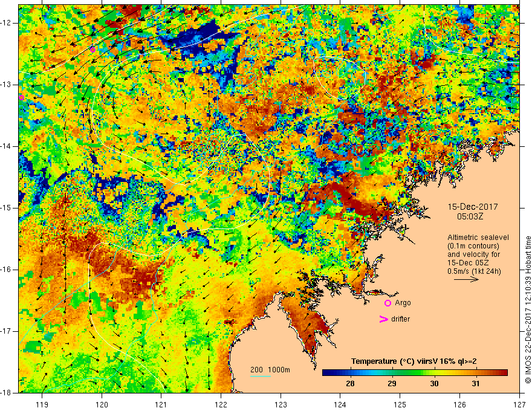The height and width of the screenshot is (411, 532).
Task: Click longitude axis label 123
Action: (x=281, y=404)
